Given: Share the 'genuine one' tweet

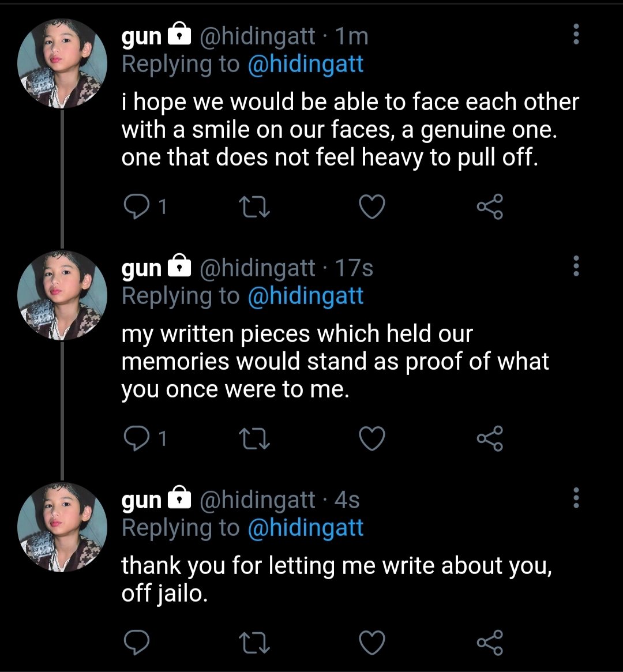Looking at the screenshot, I should (x=490, y=207).
